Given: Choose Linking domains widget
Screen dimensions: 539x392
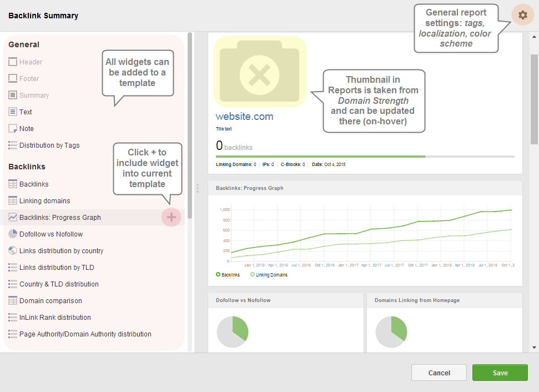Looking at the screenshot, I should pyautogui.click(x=44, y=201).
